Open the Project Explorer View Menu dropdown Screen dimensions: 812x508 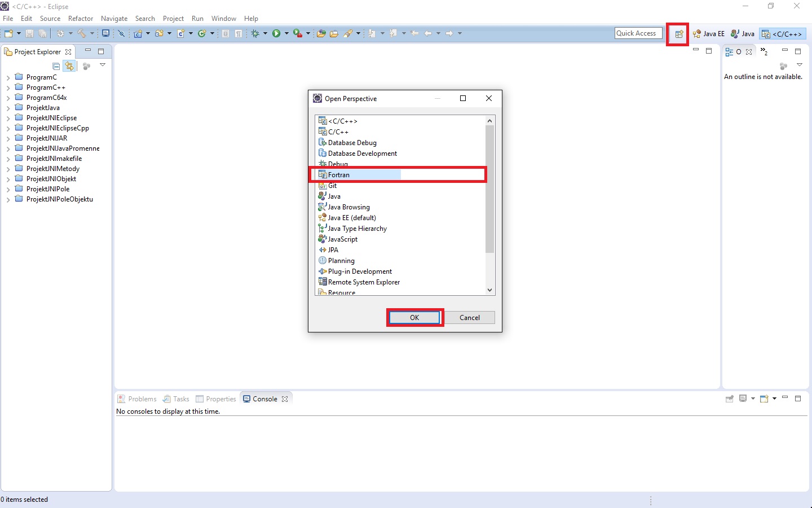pos(103,65)
